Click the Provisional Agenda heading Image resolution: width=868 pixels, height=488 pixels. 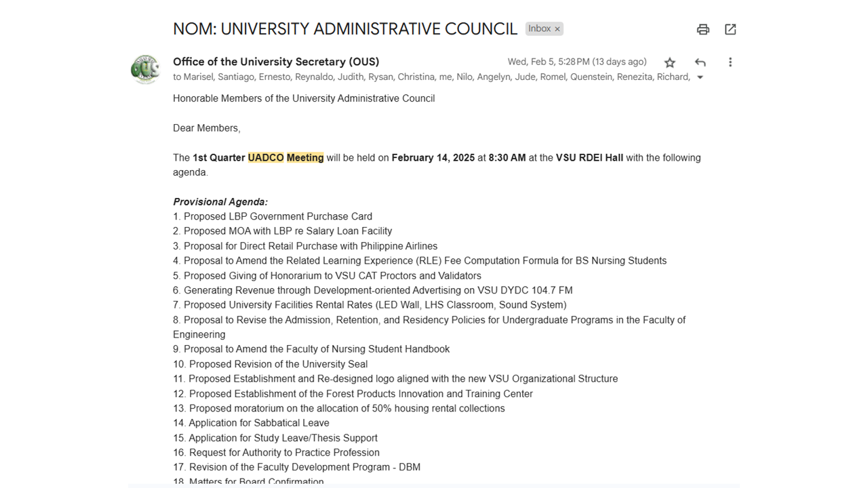point(220,202)
